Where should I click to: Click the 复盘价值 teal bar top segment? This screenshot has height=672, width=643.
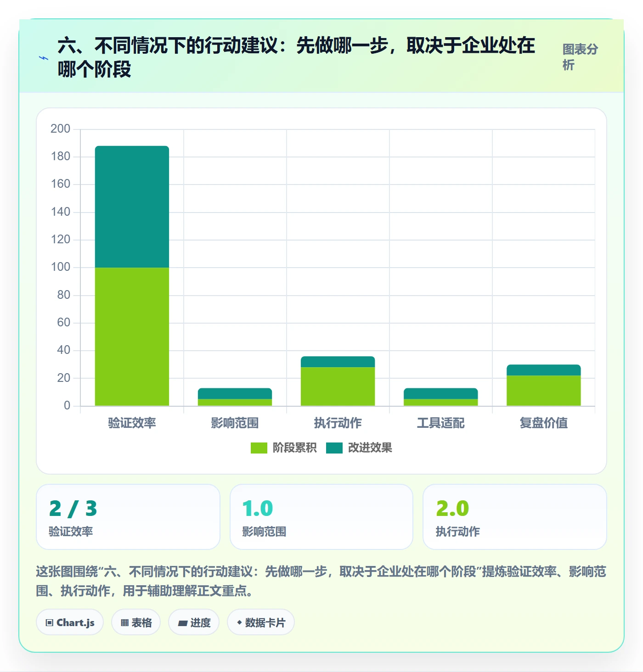pos(543,370)
